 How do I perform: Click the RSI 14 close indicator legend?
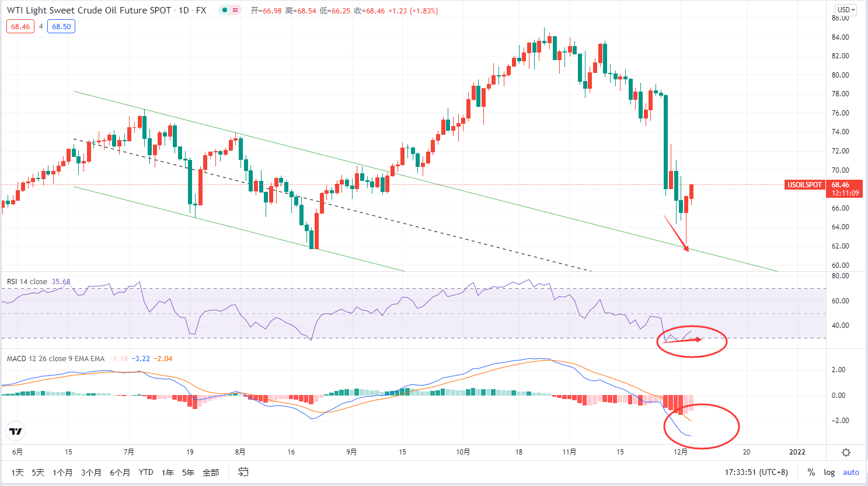27,282
